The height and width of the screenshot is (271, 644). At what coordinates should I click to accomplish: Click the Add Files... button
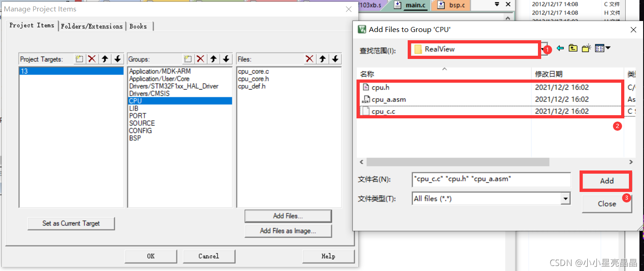pyautogui.click(x=288, y=216)
